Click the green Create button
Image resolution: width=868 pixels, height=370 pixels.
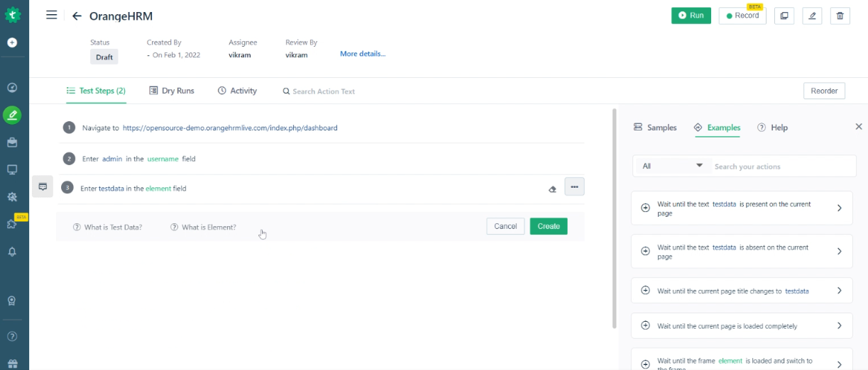coord(549,226)
